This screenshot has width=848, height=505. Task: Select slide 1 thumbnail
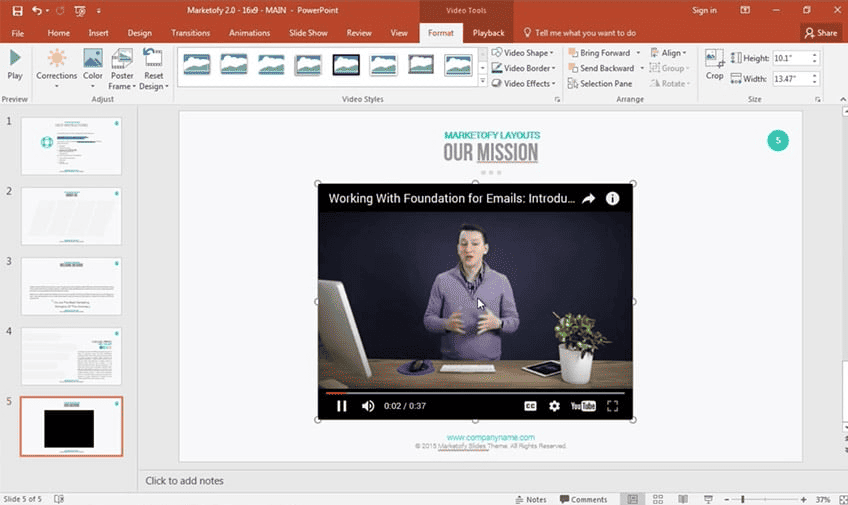71,146
